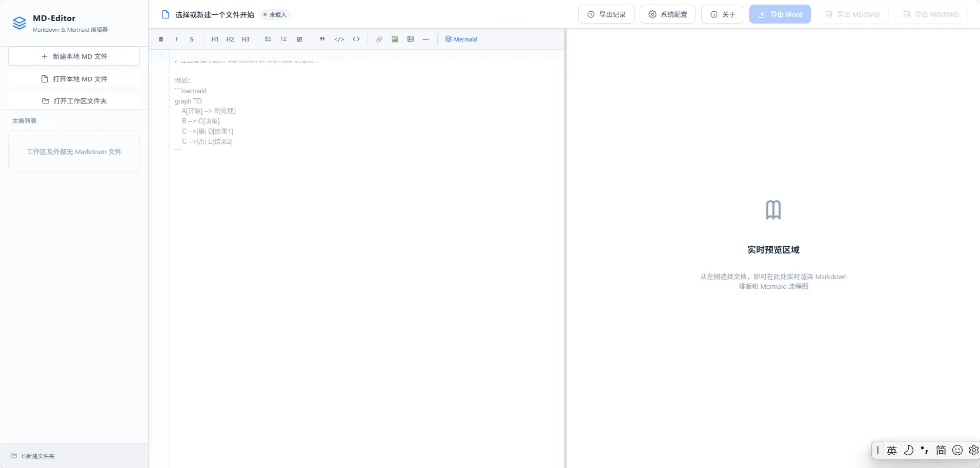Click inside the Markdown editor text area
Image resolution: width=980 pixels, height=468 pixels.
[x=366, y=259]
